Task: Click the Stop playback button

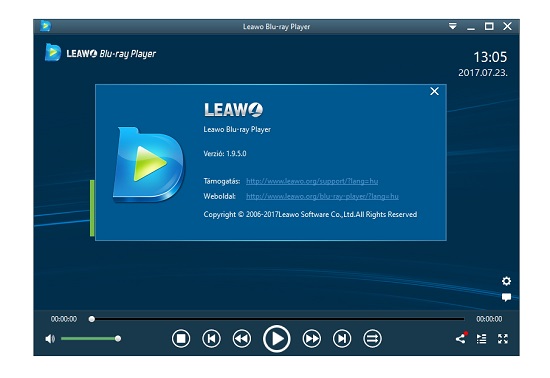Action: 181,339
